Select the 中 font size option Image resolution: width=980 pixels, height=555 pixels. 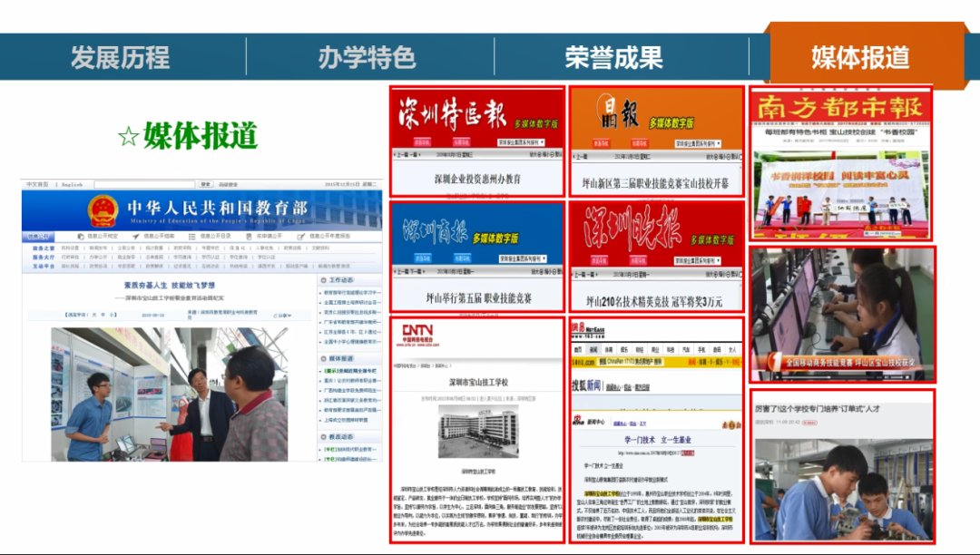[x=102, y=314]
